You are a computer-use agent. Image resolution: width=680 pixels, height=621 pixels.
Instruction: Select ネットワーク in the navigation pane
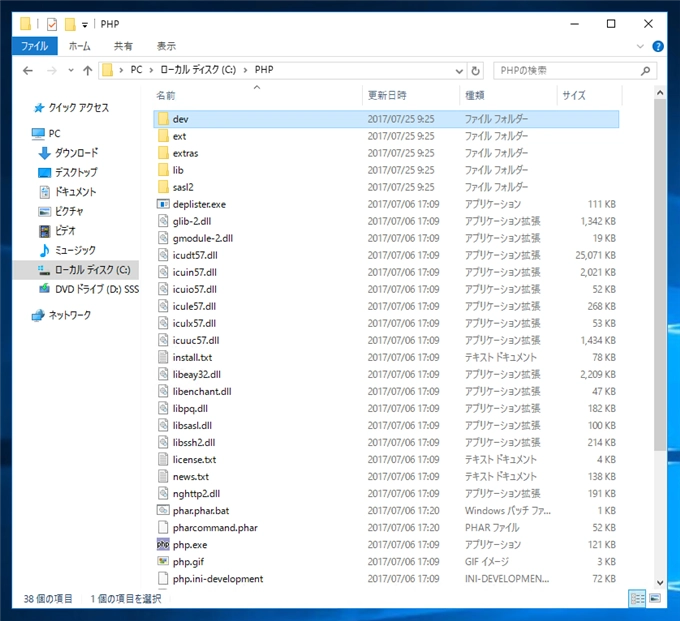pyautogui.click(x=62, y=315)
